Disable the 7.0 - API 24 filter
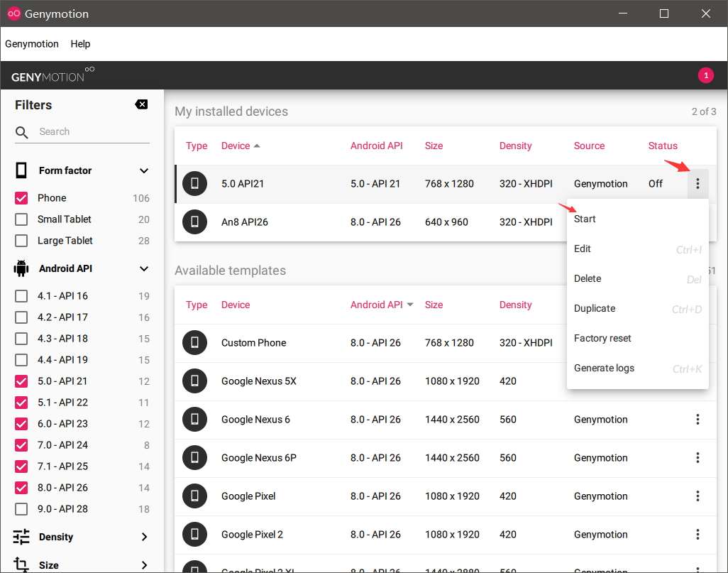Viewport: 728px width, 573px height. pos(21,445)
